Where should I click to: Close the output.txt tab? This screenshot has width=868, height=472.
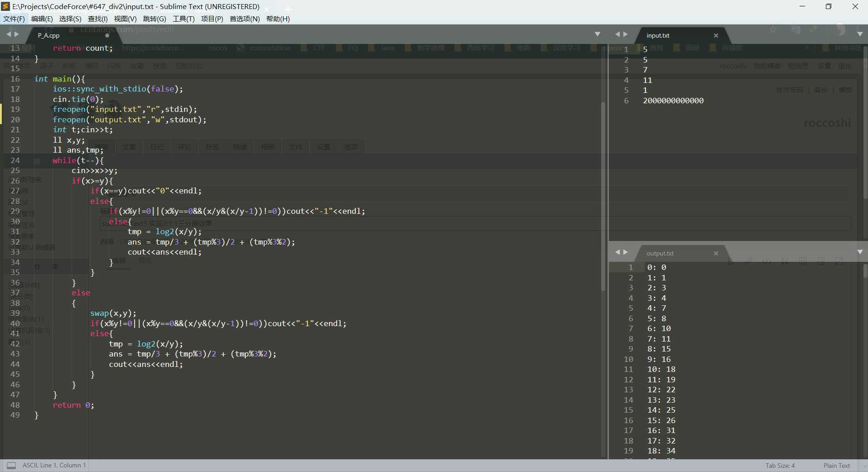[716, 253]
